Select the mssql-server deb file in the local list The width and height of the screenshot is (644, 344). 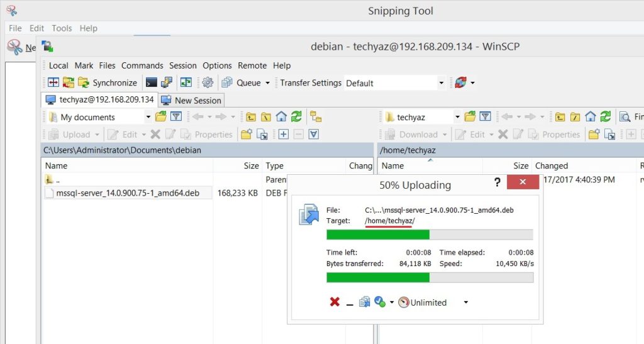point(128,193)
